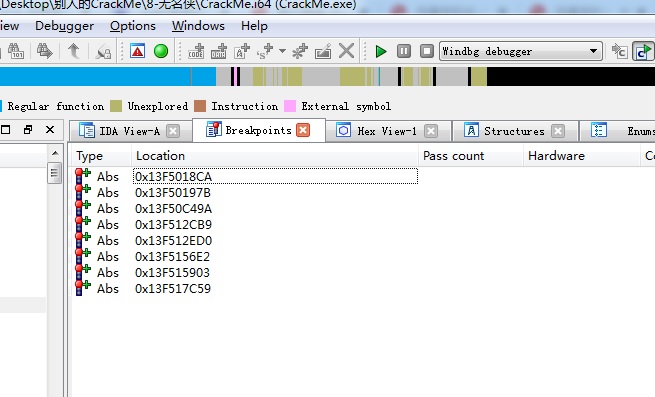Image resolution: width=655 pixels, height=397 pixels.
Task: Terminate the debugged process with the stop button
Action: point(427,51)
